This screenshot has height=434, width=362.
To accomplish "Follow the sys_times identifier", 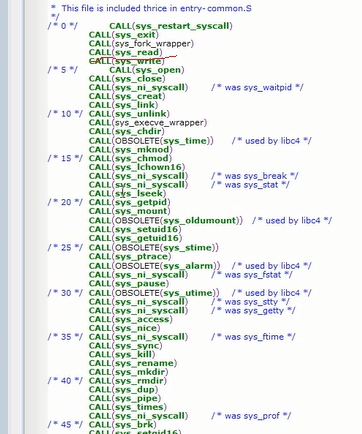I will coord(139,407).
